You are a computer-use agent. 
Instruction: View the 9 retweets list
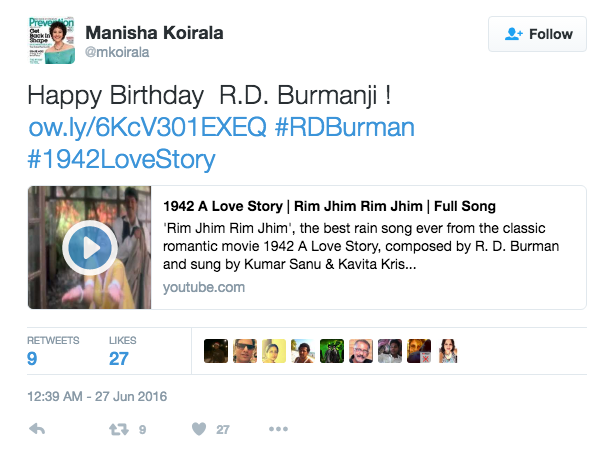(x=52, y=349)
